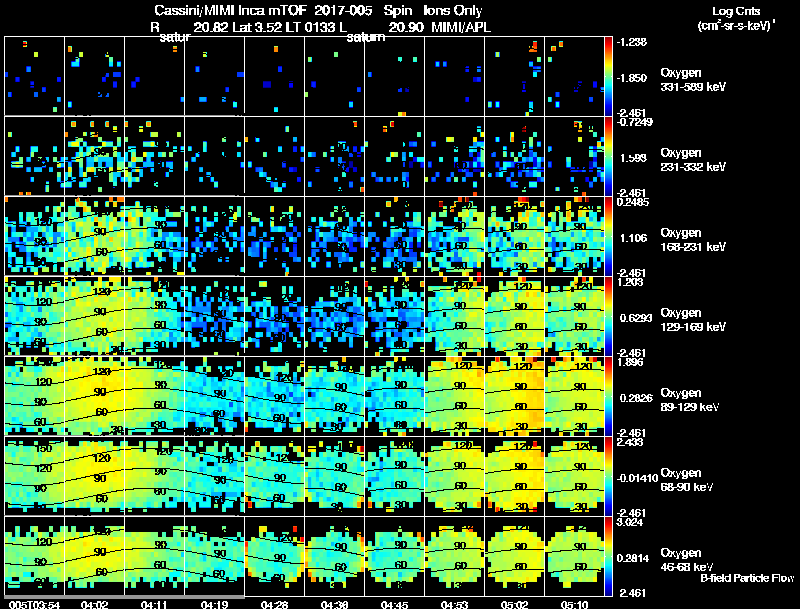Click the 04:02 time axis label

click(94, 604)
